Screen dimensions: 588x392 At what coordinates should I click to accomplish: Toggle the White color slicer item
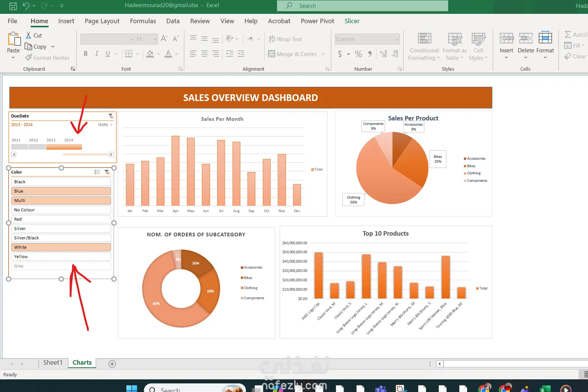click(61, 247)
